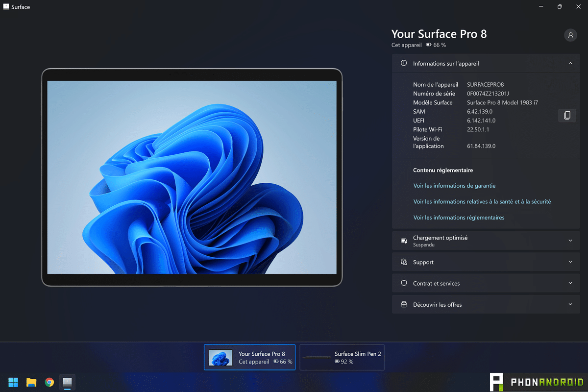The height and width of the screenshot is (392, 588).
Task: Select the charging icon beside Chargement optimisé
Action: pos(403,240)
